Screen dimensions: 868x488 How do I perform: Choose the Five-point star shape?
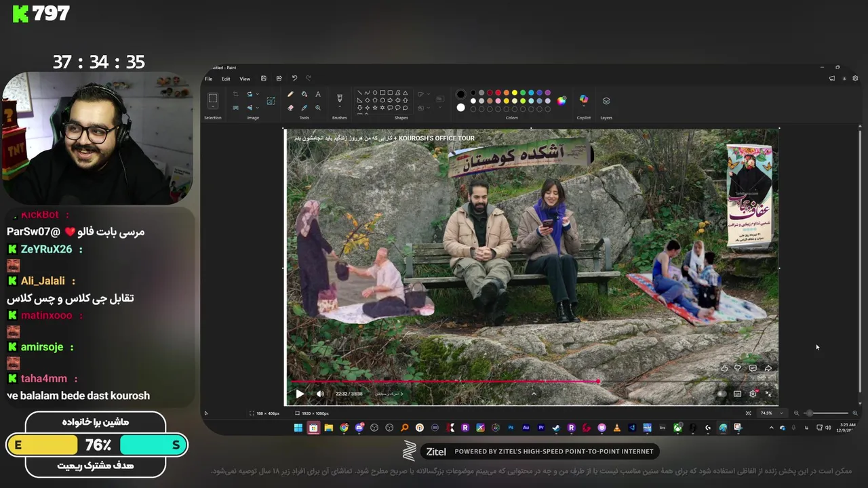pos(375,108)
